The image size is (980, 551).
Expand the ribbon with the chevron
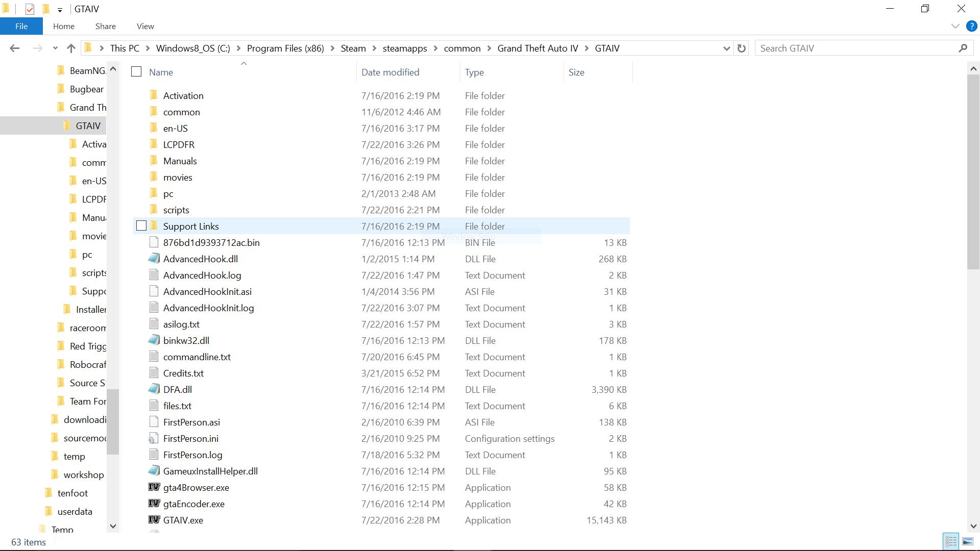(955, 26)
